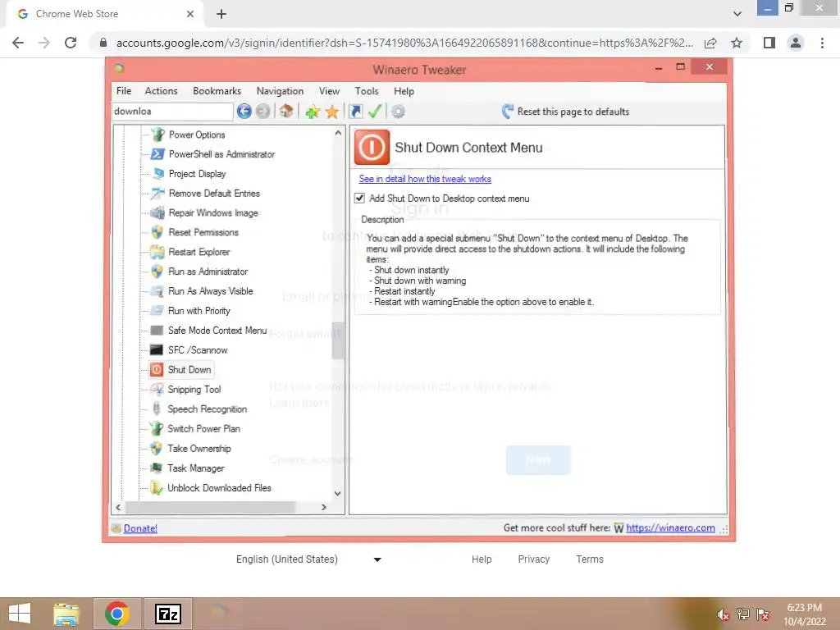Image resolution: width=840 pixels, height=630 pixels.
Task: Select Take Ownership tree item
Action: click(199, 449)
